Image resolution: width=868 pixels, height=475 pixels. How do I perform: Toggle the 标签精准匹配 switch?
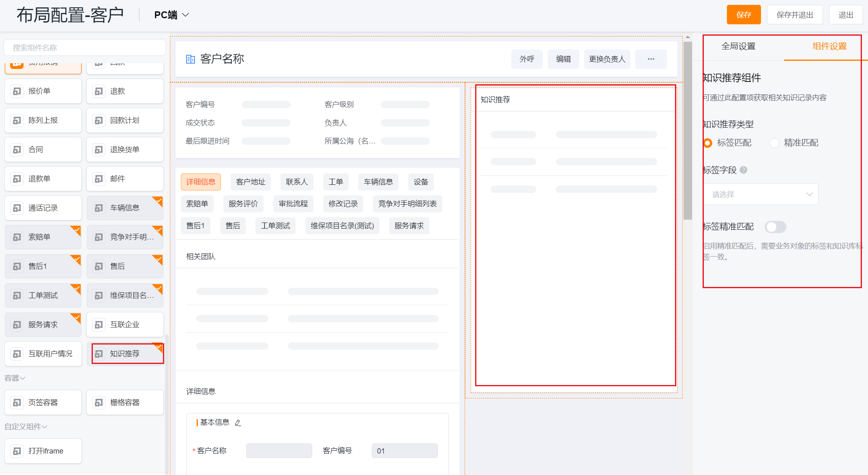pos(775,227)
